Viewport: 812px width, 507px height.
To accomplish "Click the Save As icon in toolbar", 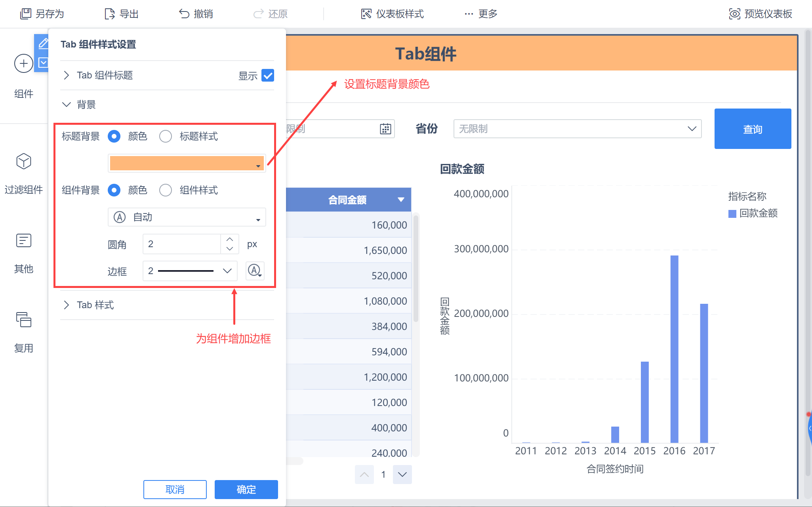I will [x=26, y=14].
